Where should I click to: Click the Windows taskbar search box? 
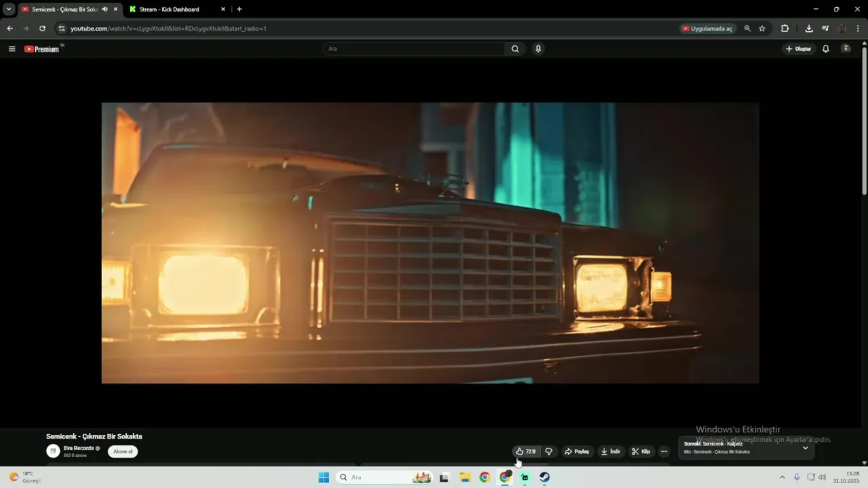pos(385,477)
